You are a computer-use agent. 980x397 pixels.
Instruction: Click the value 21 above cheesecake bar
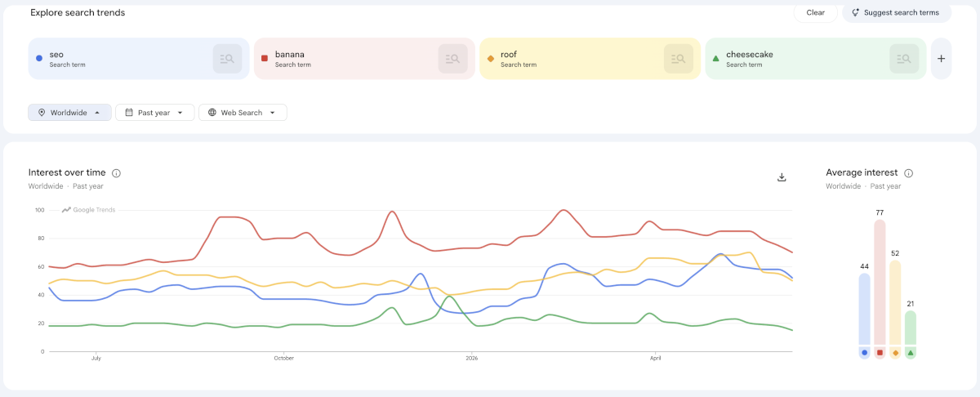click(911, 304)
